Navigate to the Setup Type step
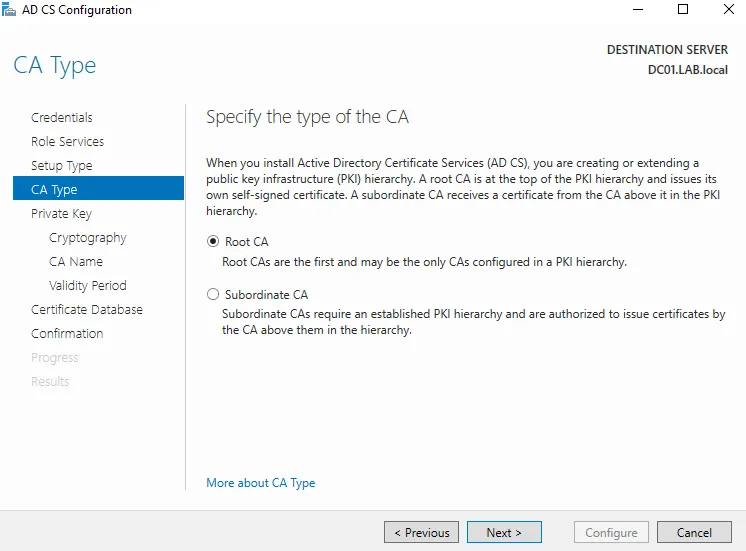Viewport: 746px width, 551px height. [62, 166]
